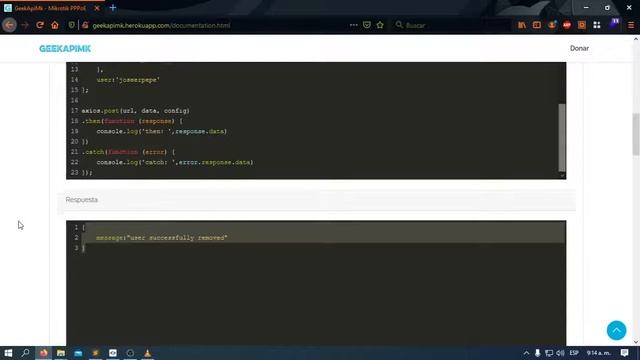
Task: Click the GEEKAPIMK logo link
Action: [65, 49]
